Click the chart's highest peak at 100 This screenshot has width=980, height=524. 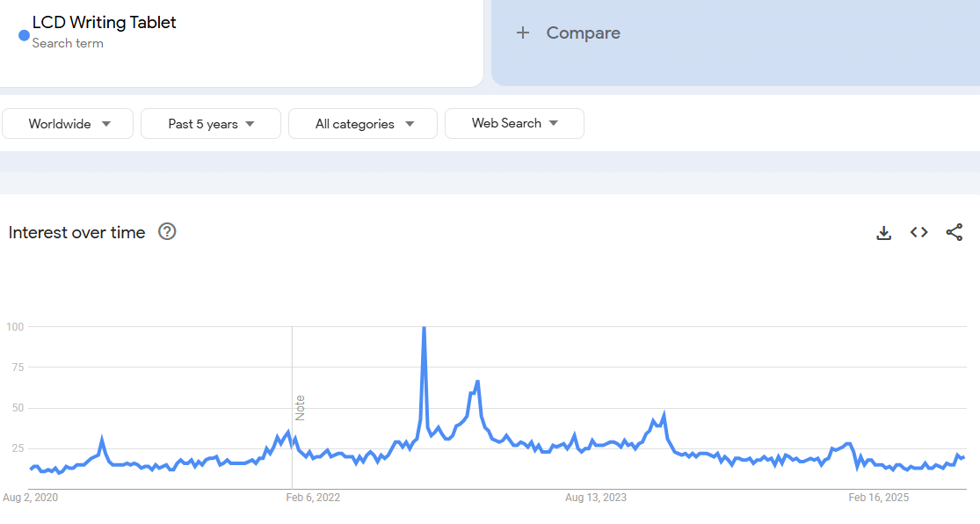425,328
